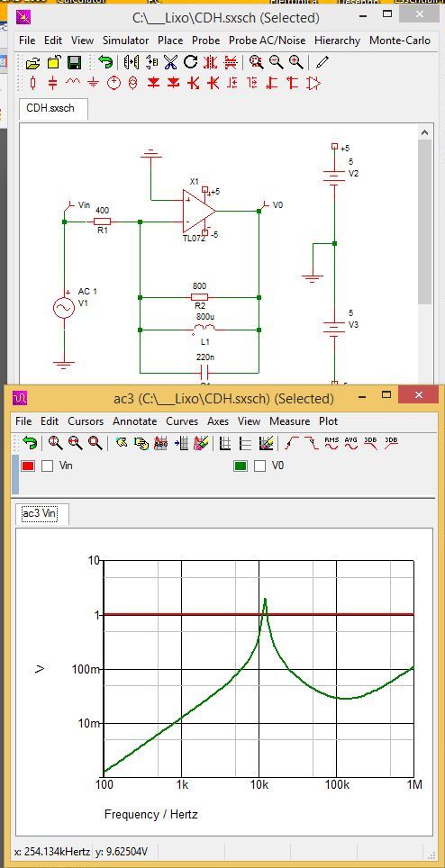Screen dimensions: 445x868
Task: Open the Axes menu
Action: 218,421
